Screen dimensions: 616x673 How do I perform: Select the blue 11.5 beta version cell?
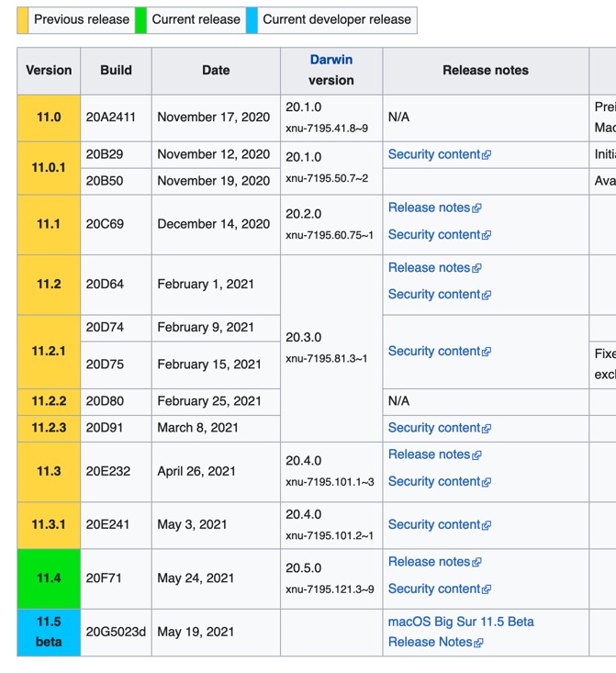coord(49,633)
